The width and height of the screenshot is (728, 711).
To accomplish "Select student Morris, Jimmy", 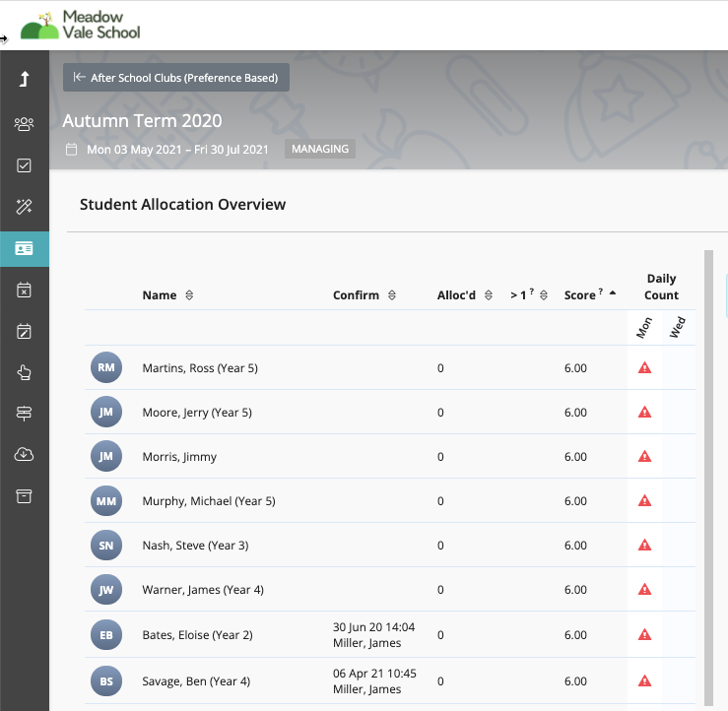I will point(179,457).
